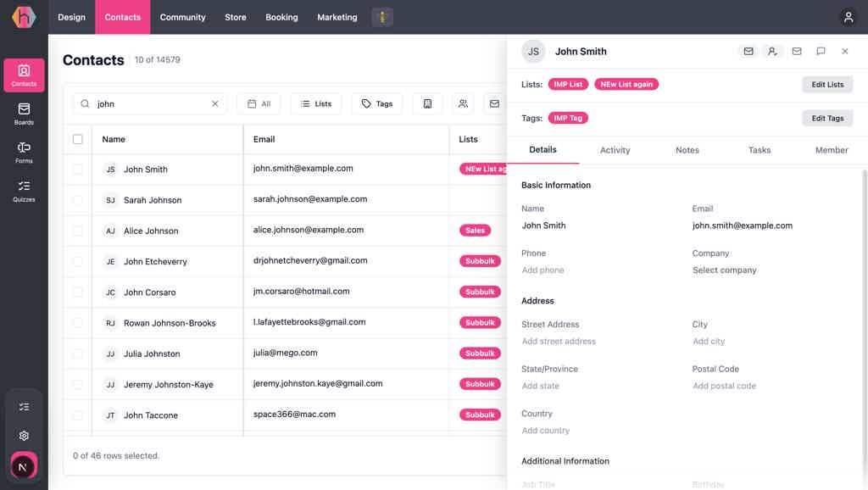
Task: Click the Edit Tags button
Action: 827,118
